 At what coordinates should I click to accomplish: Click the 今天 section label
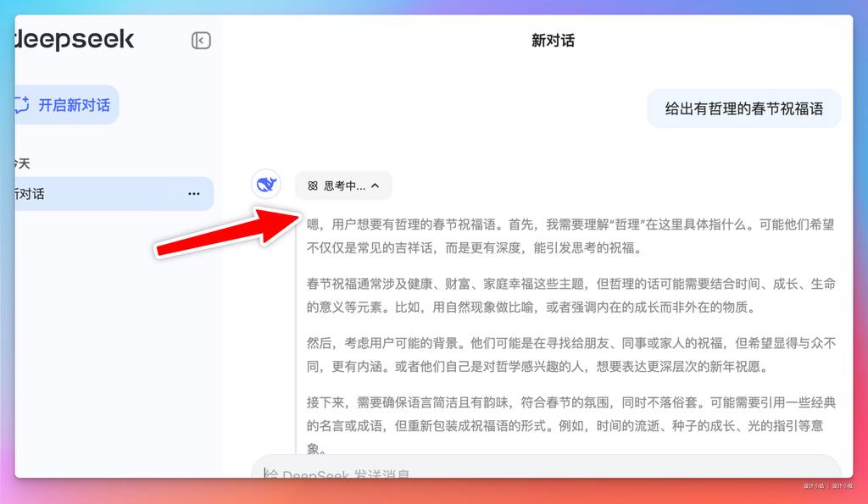coord(22,163)
